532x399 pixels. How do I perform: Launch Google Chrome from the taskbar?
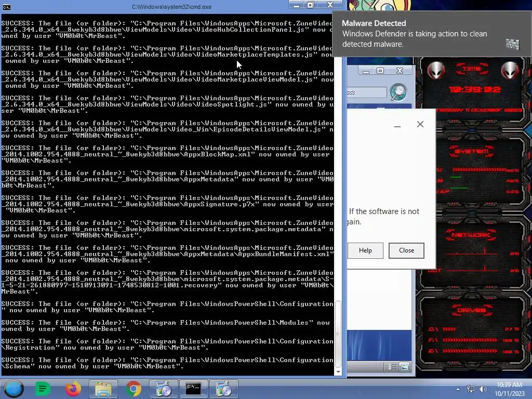(x=134, y=389)
